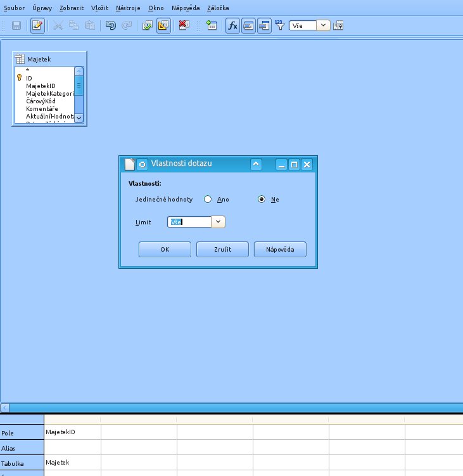Click the Redo arrow icon
Image resolution: width=463 pixels, height=476 pixels.
click(127, 25)
